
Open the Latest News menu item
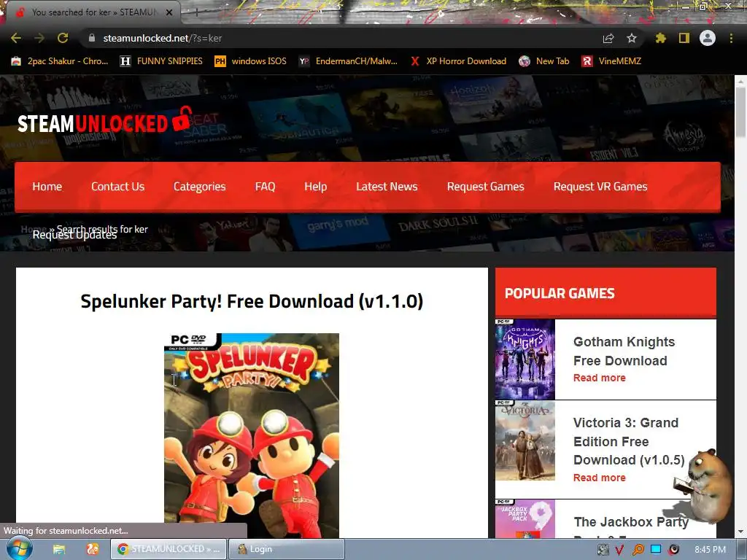pos(387,187)
